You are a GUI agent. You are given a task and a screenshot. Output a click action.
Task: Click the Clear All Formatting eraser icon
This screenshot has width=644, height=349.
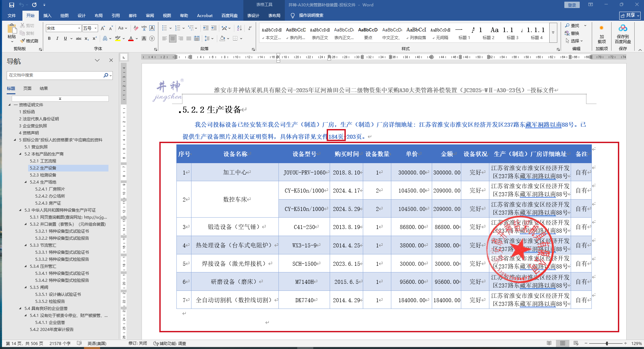(136, 28)
